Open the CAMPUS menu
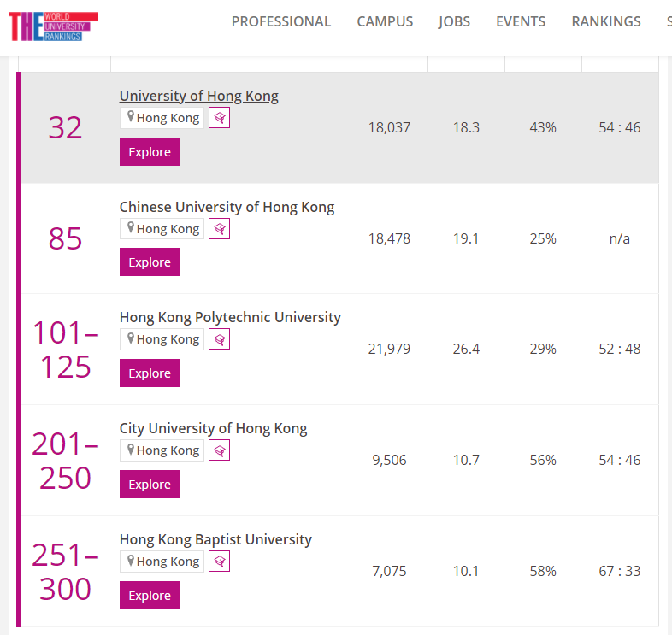 pyautogui.click(x=385, y=21)
